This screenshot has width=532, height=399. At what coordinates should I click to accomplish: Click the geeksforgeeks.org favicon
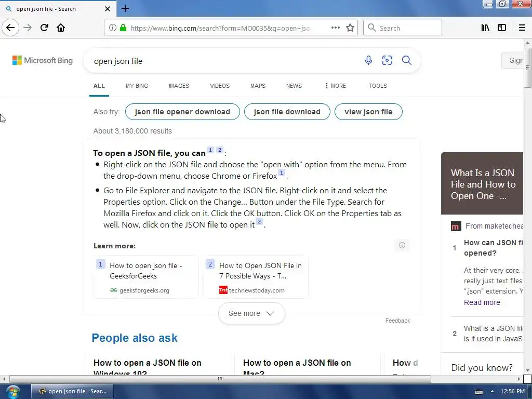pyautogui.click(x=114, y=290)
